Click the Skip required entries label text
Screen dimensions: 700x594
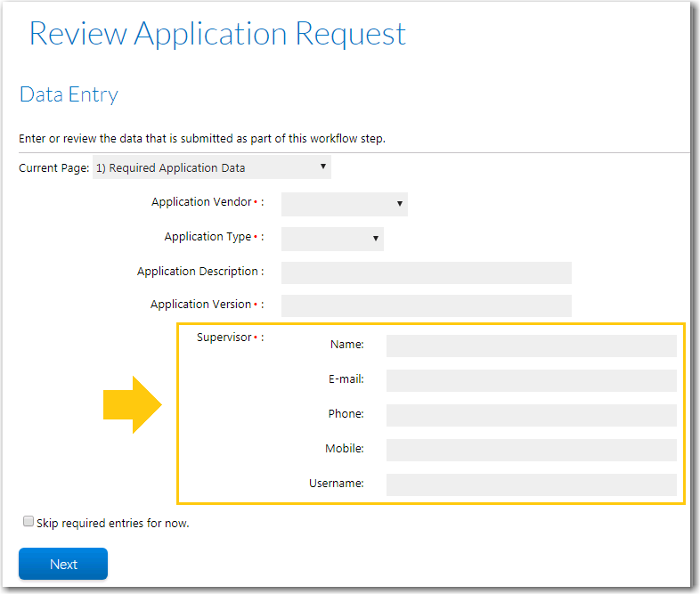coord(113,523)
